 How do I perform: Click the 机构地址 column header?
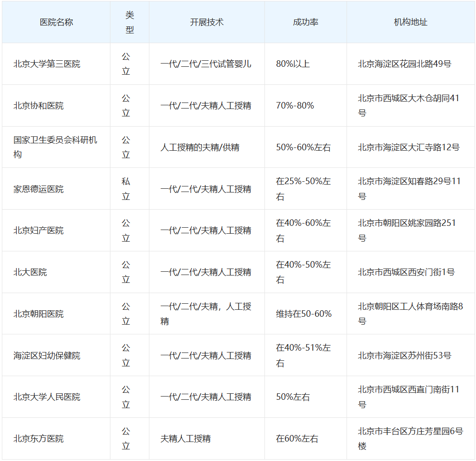click(411, 22)
